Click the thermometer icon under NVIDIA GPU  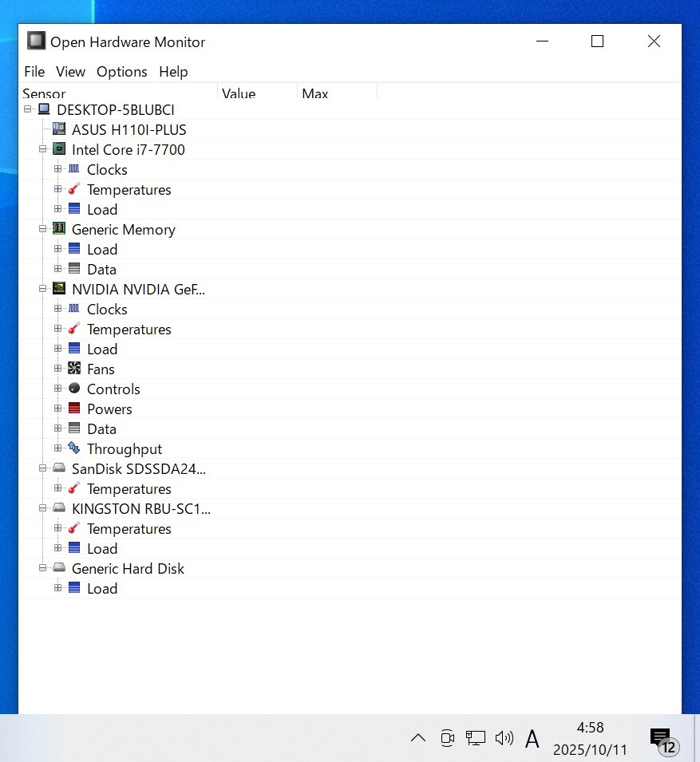pos(74,329)
